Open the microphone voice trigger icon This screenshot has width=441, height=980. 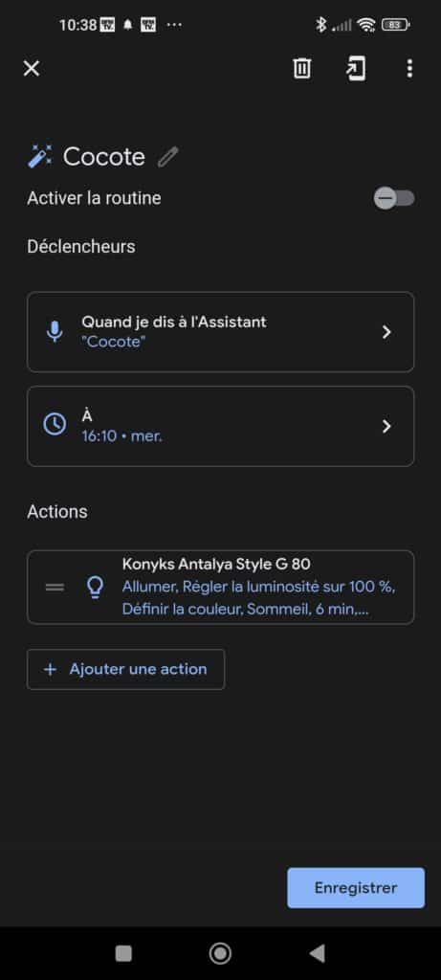[x=55, y=332]
